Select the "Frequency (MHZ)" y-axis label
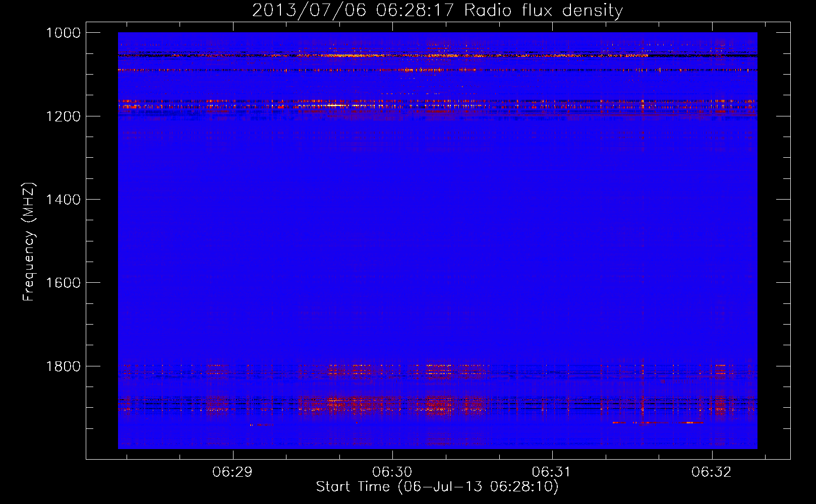Image resolution: width=816 pixels, height=504 pixels. [29, 242]
